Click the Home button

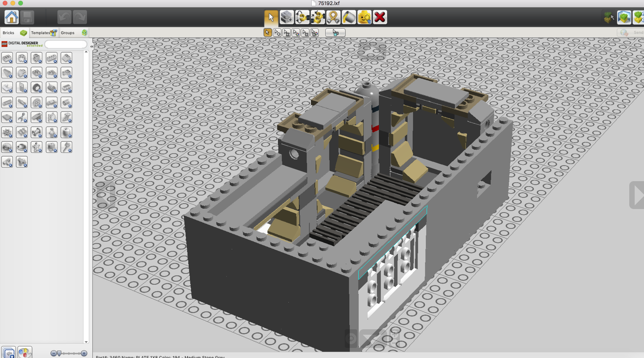(11, 17)
